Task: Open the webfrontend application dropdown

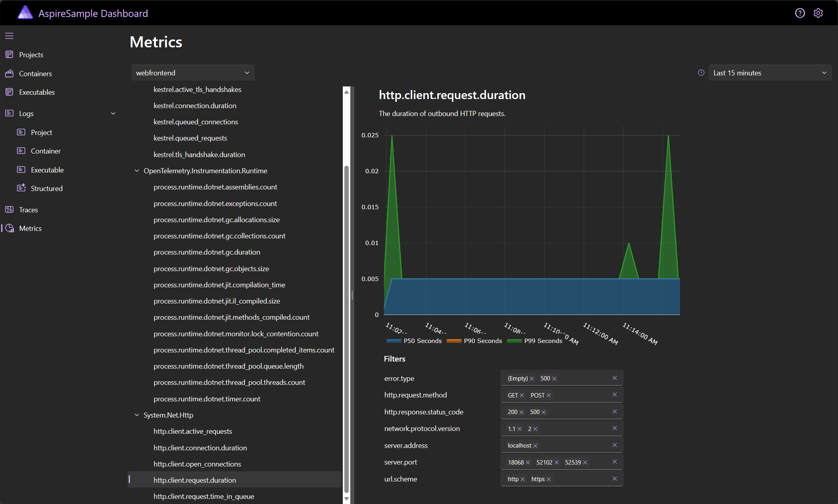Action: [x=193, y=73]
